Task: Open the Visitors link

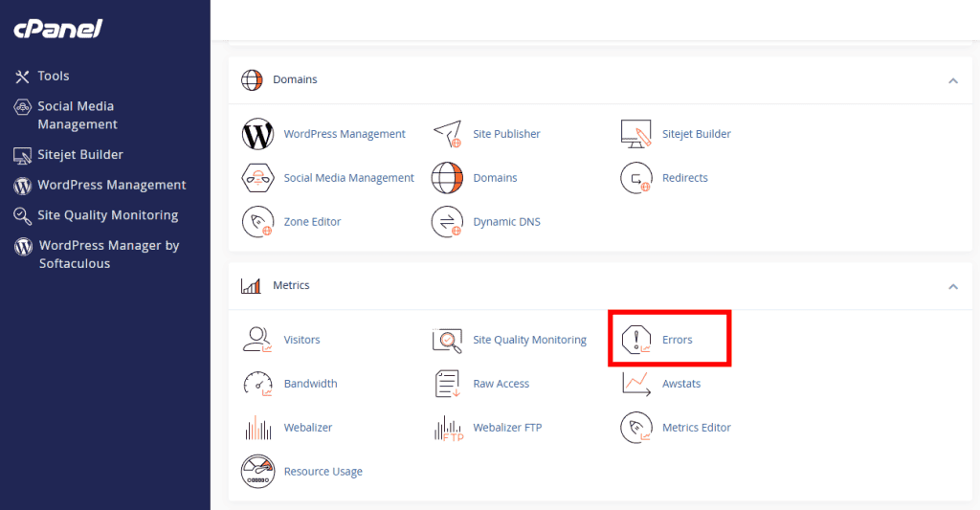Action: pos(301,340)
